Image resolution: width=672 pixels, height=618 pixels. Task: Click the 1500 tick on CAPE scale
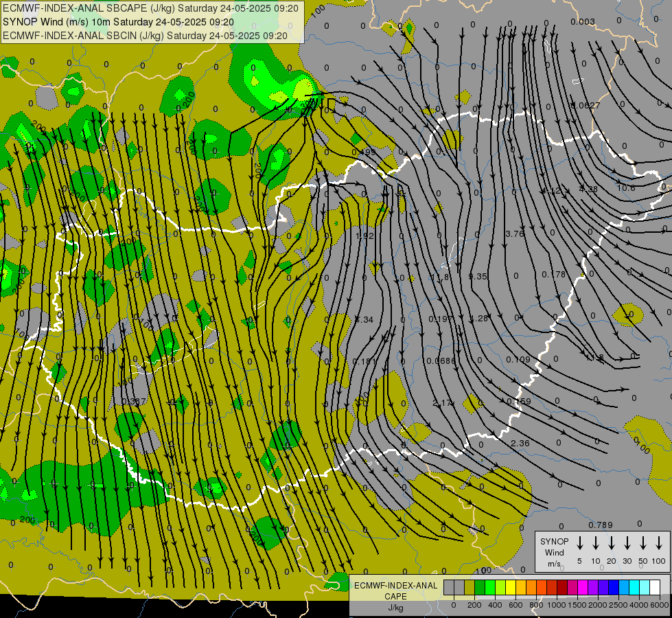pos(577,605)
